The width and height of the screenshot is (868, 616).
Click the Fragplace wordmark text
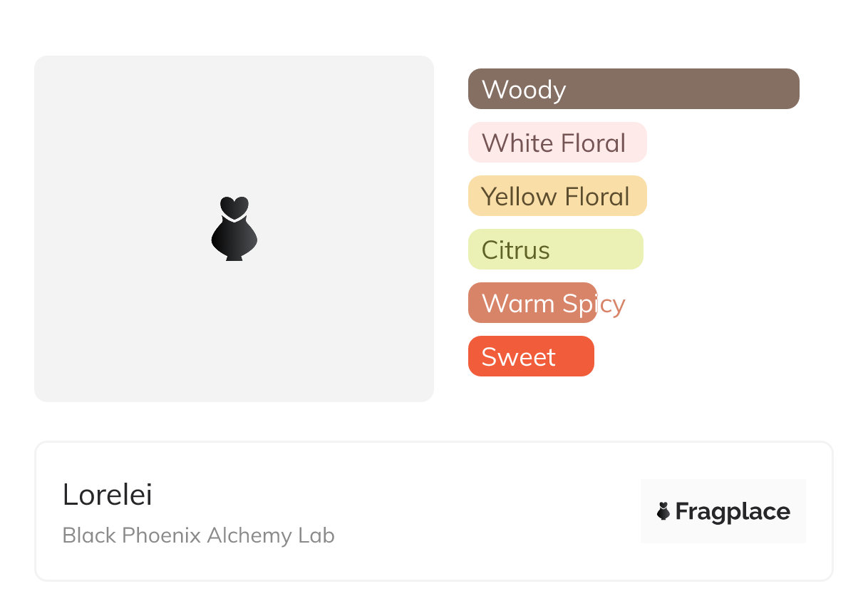click(x=733, y=512)
